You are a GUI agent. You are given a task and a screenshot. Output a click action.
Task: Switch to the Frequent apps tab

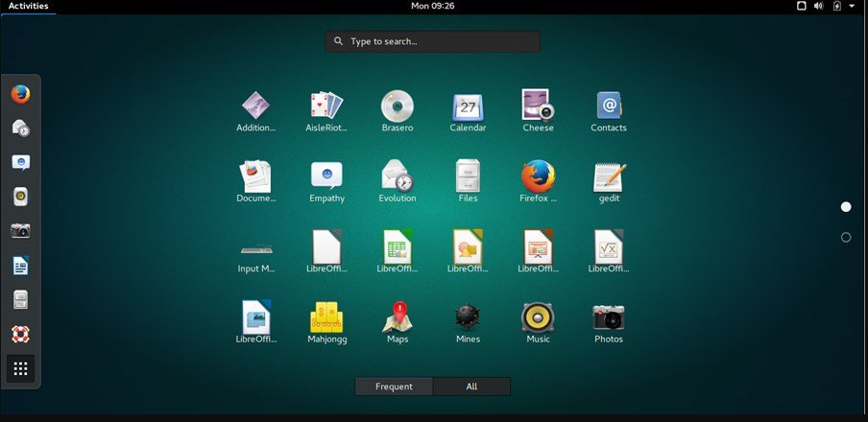(394, 387)
